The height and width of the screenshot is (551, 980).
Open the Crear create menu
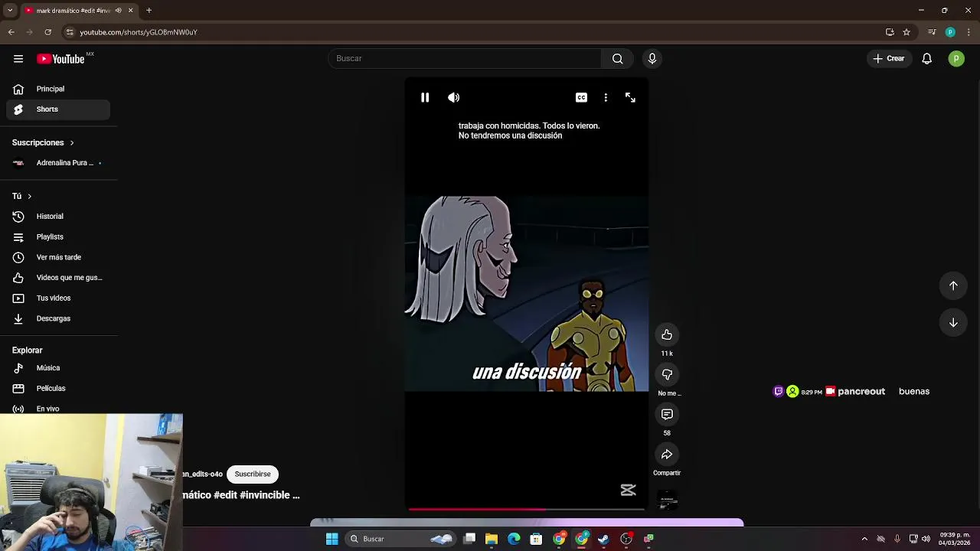888,58
